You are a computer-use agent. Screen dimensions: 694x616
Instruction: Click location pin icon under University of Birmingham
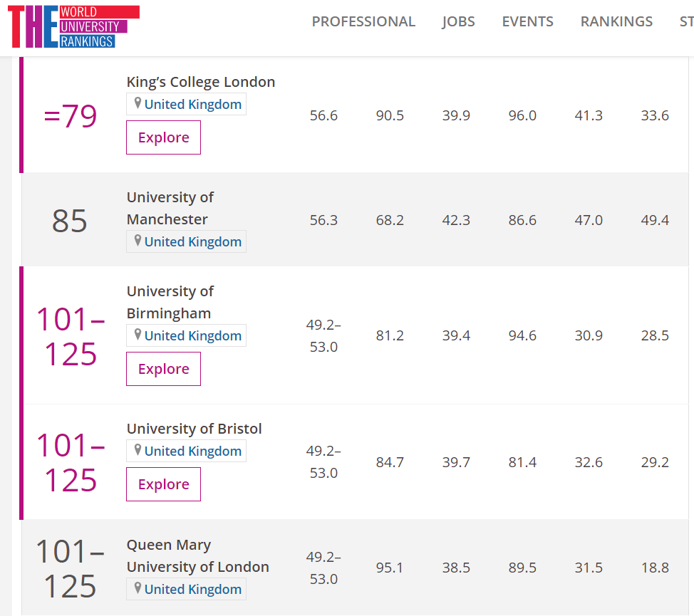coord(138,335)
